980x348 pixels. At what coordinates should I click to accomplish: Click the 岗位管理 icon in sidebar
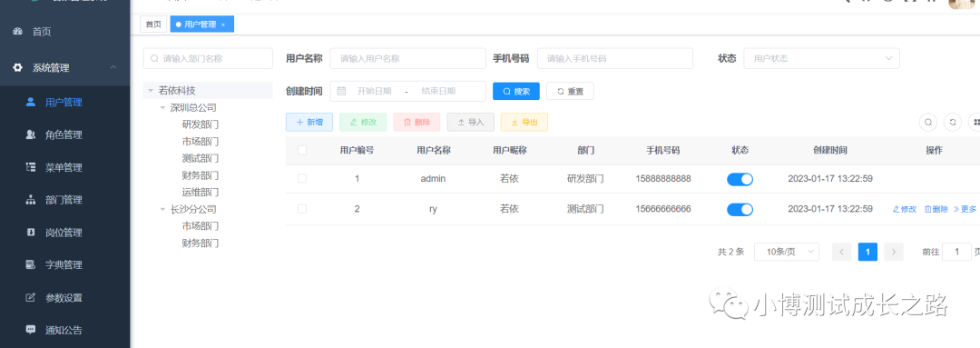(x=30, y=233)
